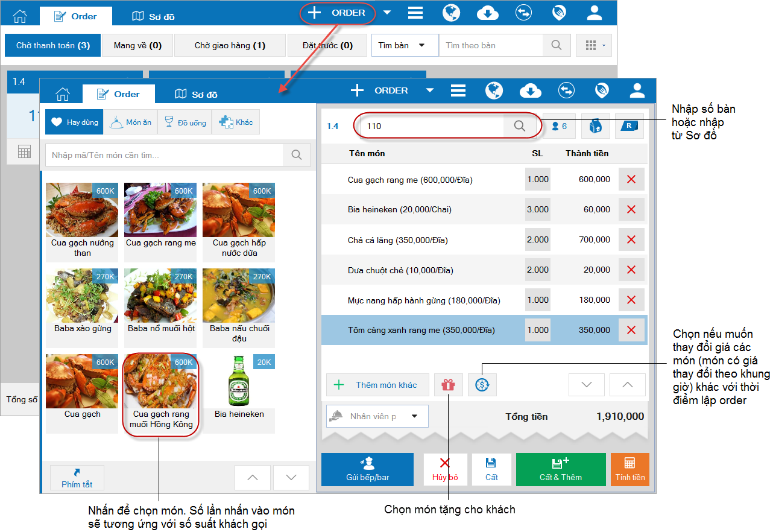Click Thêm món khác button
773x532 pixels.
click(377, 385)
